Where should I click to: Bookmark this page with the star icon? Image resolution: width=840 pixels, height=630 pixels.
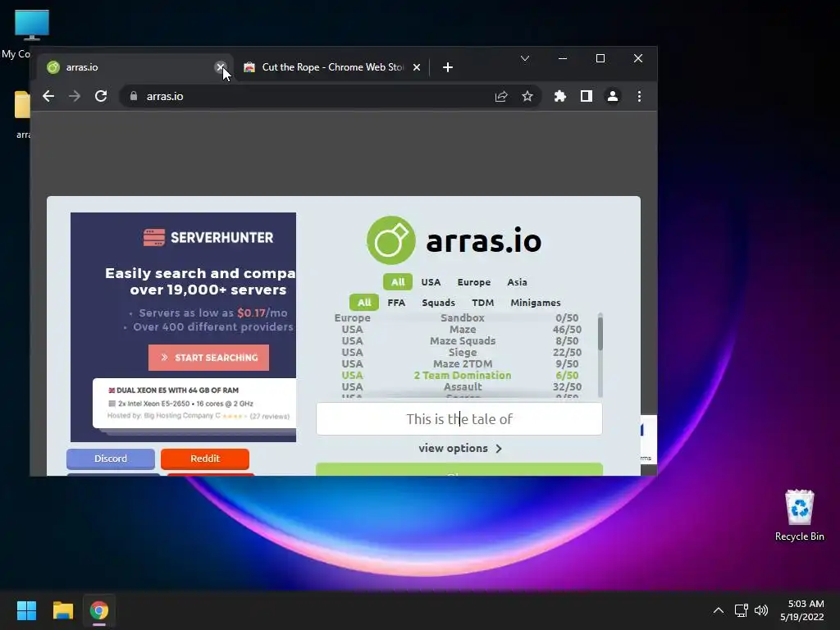point(527,97)
